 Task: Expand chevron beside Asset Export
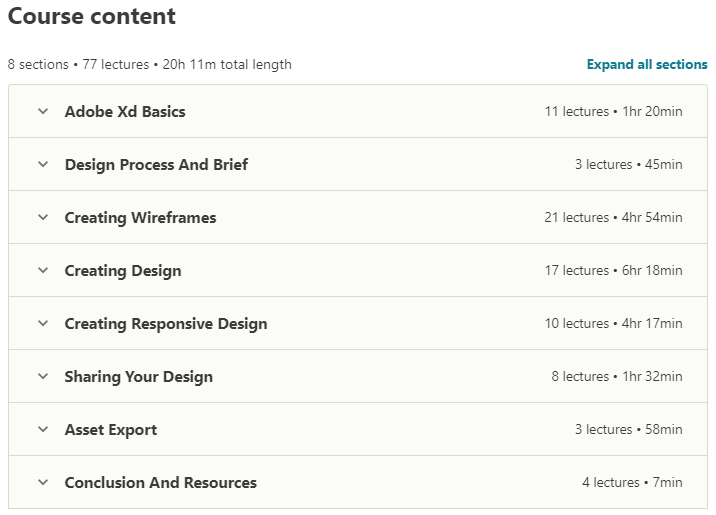(x=43, y=429)
